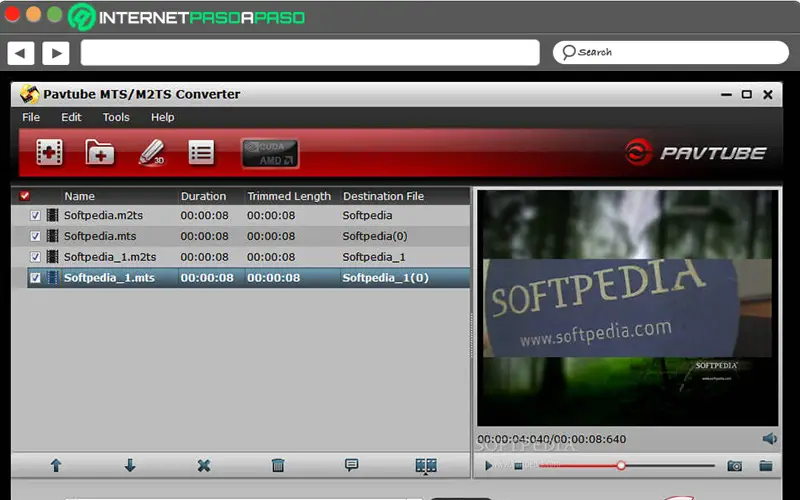Click the film icon beside Softpedia.m2ts

(52, 215)
